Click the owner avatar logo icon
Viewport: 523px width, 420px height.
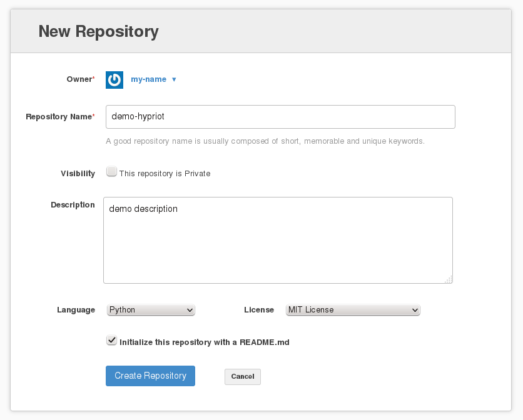pyautogui.click(x=114, y=79)
